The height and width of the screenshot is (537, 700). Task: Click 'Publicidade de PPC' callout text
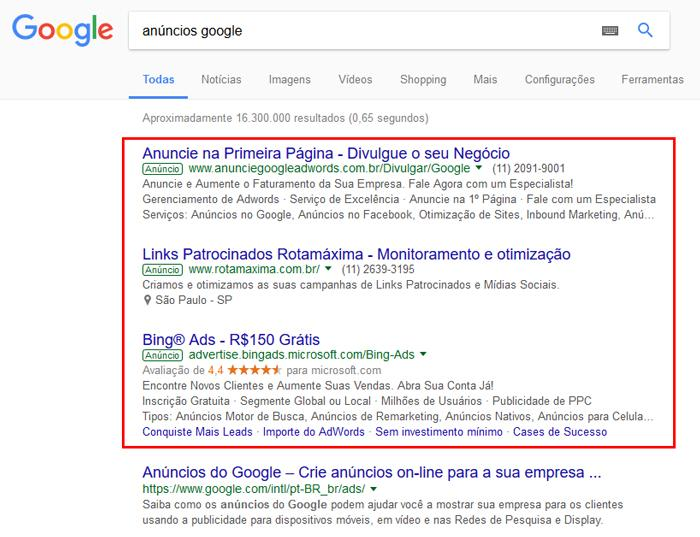tap(542, 401)
